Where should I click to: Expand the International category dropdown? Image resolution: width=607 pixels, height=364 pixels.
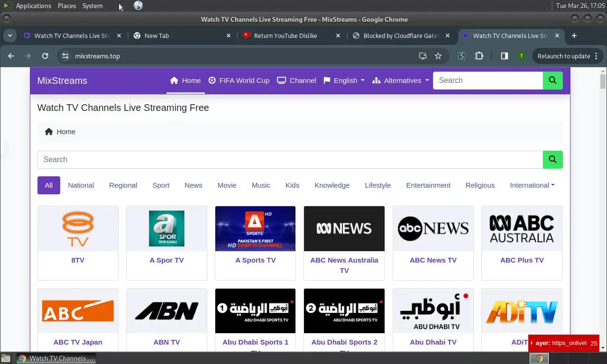pos(532,185)
